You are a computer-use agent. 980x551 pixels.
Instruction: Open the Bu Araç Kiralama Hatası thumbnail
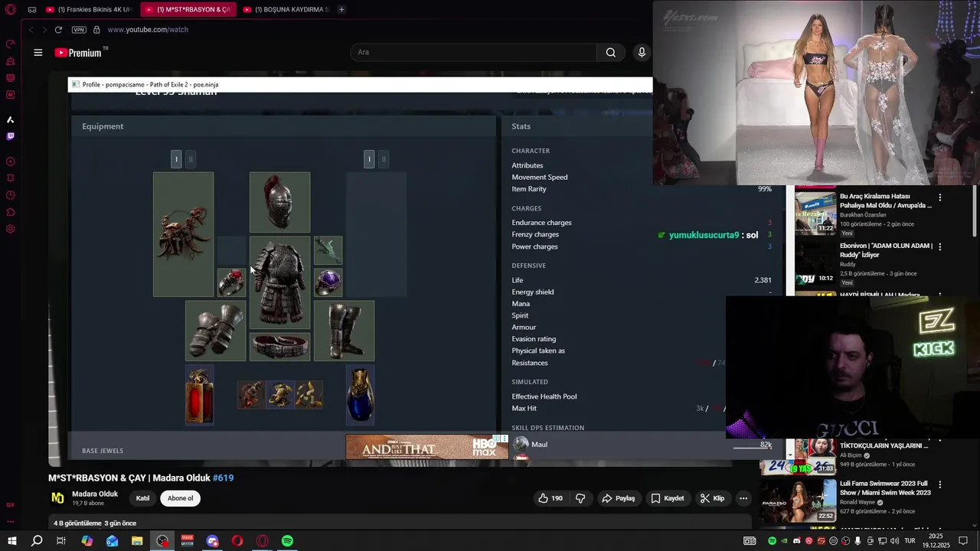815,213
